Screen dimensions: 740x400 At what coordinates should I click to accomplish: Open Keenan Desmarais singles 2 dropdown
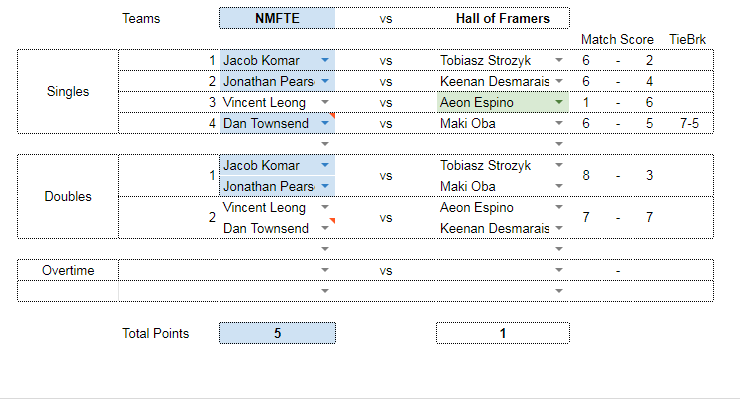tap(559, 81)
